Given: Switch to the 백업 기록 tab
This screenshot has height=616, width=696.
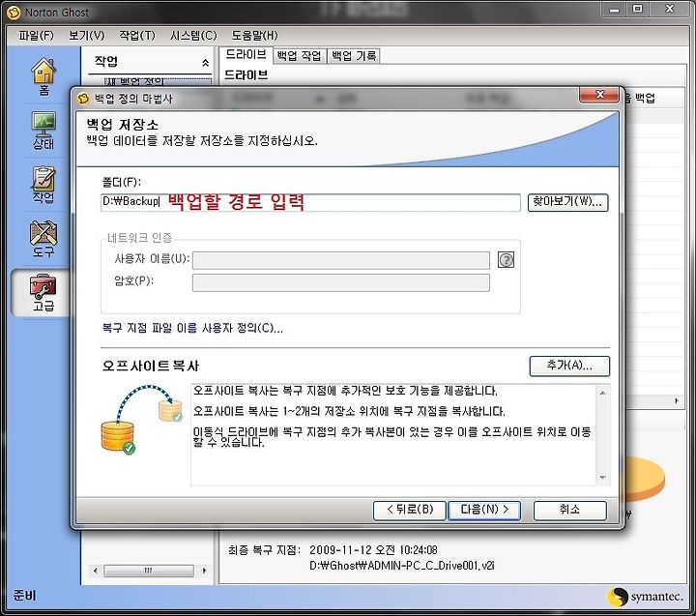Looking at the screenshot, I should (x=354, y=56).
